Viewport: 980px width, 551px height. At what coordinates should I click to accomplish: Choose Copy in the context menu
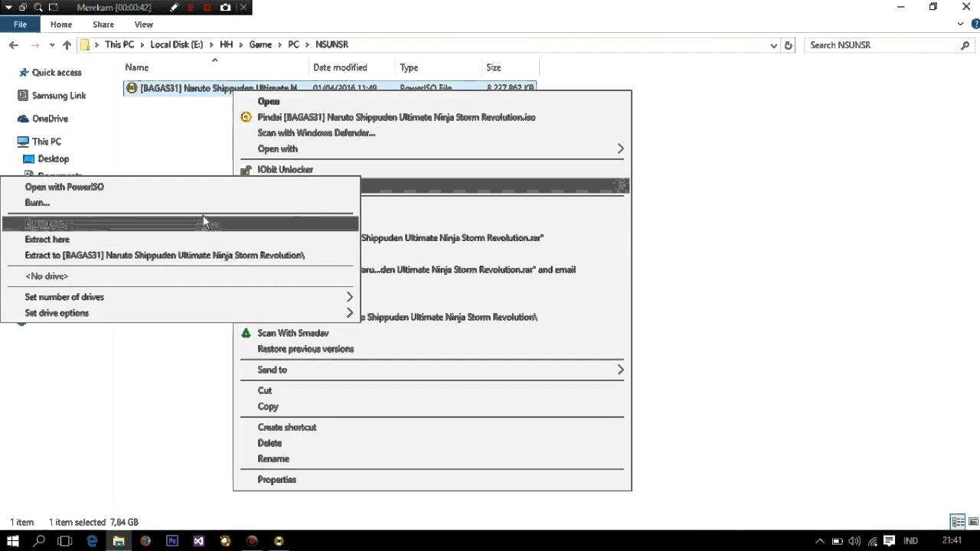coord(432,407)
